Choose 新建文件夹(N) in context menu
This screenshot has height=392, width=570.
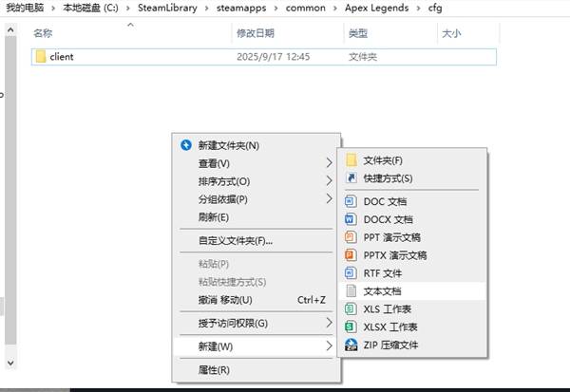(x=256, y=145)
